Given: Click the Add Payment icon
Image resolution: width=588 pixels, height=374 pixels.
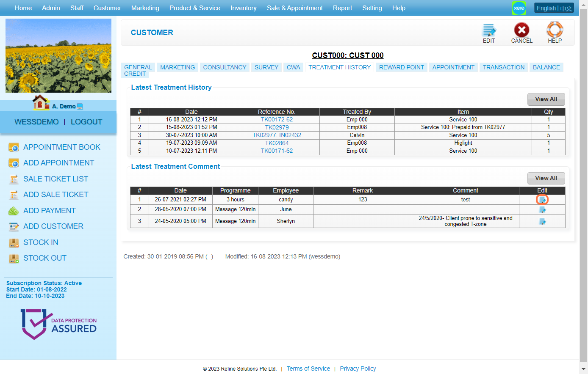Looking at the screenshot, I should click(x=14, y=211).
